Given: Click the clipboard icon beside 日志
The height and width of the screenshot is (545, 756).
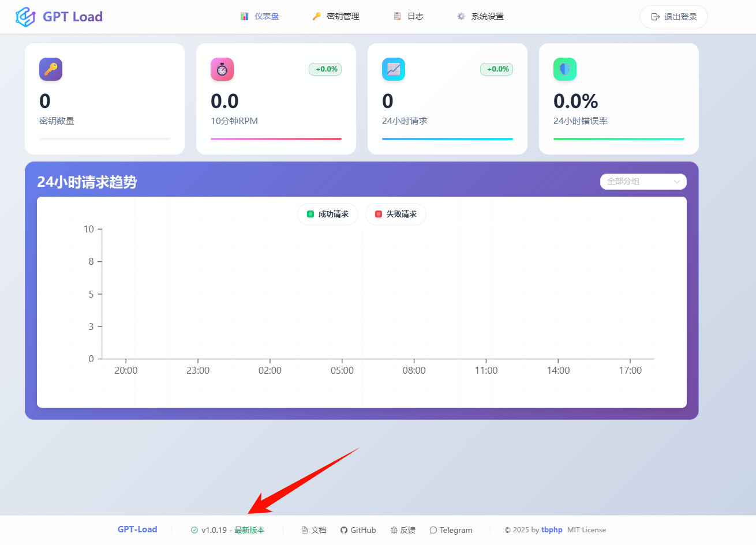Looking at the screenshot, I should (397, 17).
